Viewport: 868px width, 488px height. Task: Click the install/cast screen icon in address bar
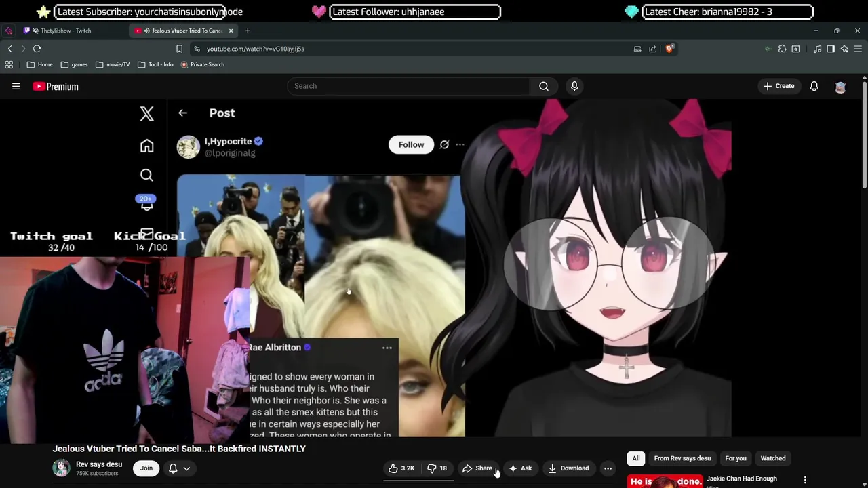[x=637, y=49]
